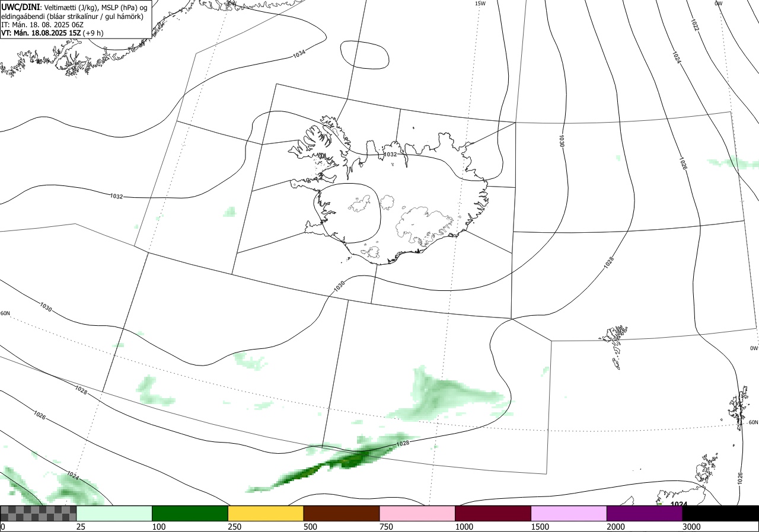The width and height of the screenshot is (759, 532).
Task: Select the 1032 isobar label over Iceland
Action: [390, 154]
